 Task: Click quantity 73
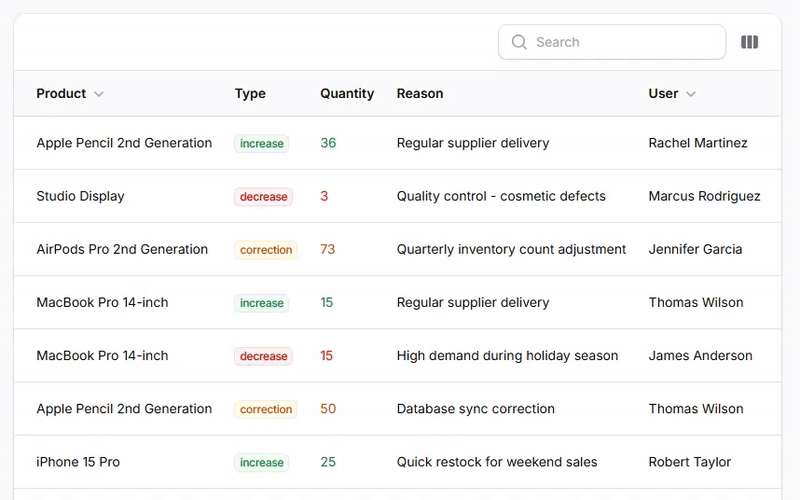point(328,249)
